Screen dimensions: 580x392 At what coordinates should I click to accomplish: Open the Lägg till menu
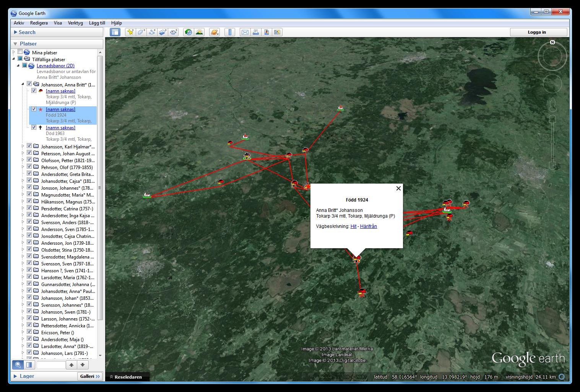point(97,23)
